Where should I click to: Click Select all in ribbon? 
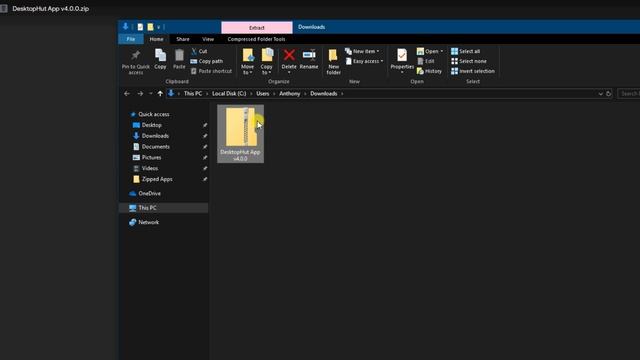pyautogui.click(x=465, y=51)
